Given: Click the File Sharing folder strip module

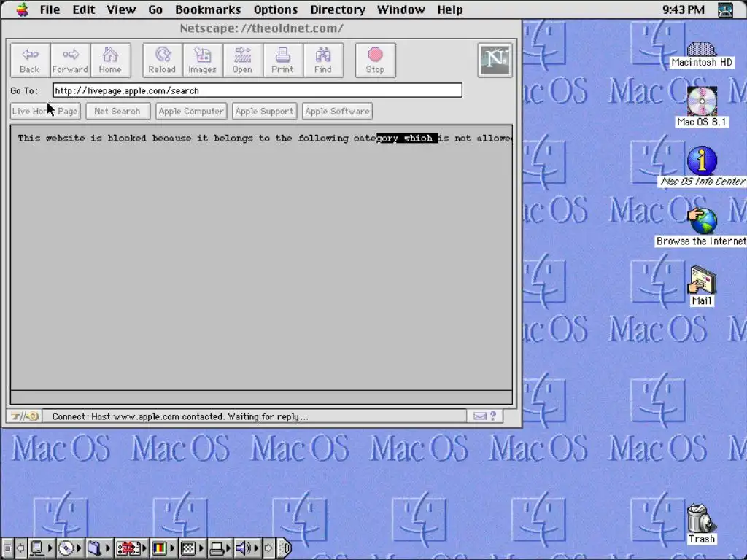Looking at the screenshot, I should click(98, 548).
